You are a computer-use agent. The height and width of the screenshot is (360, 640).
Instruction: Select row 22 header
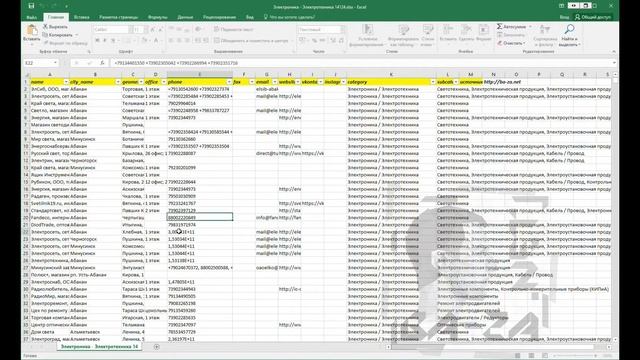pos(26,232)
